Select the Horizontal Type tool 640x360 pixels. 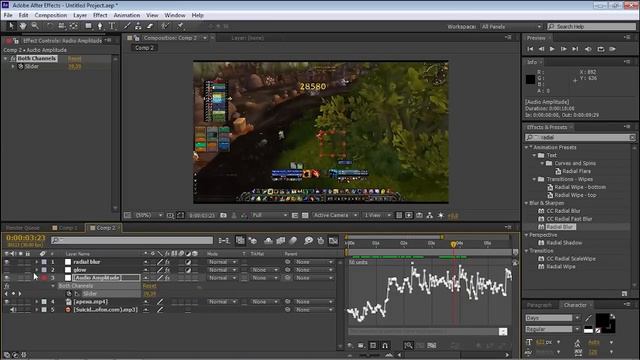click(x=112, y=26)
